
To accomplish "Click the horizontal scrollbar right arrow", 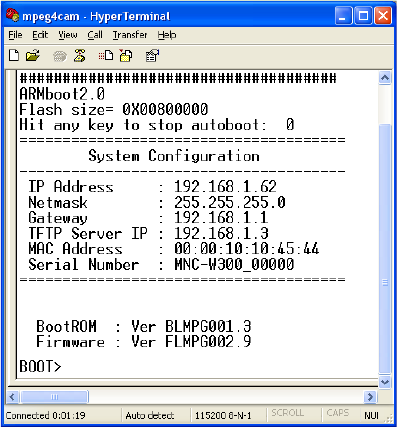I will click(x=370, y=397).
